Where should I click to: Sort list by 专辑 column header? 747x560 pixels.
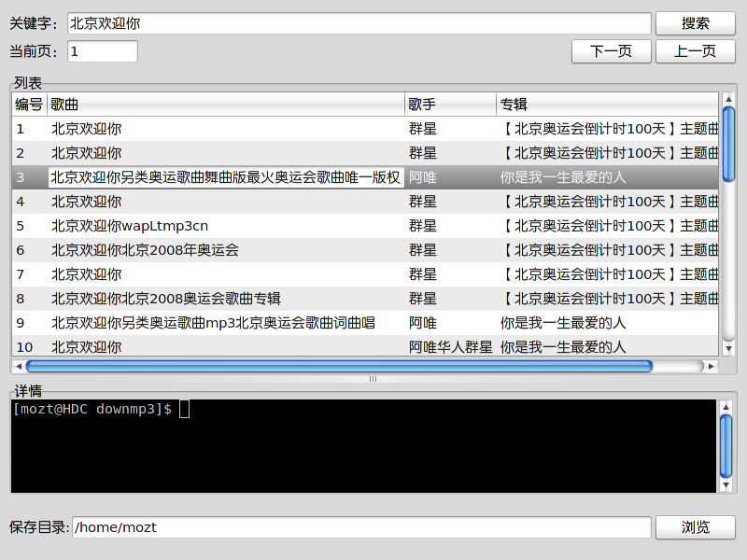tap(607, 105)
